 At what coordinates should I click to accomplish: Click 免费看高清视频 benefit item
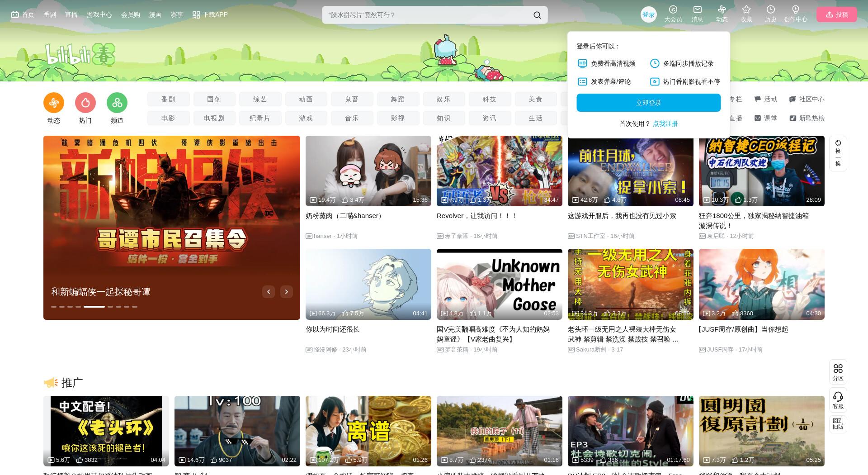pyautogui.click(x=607, y=64)
